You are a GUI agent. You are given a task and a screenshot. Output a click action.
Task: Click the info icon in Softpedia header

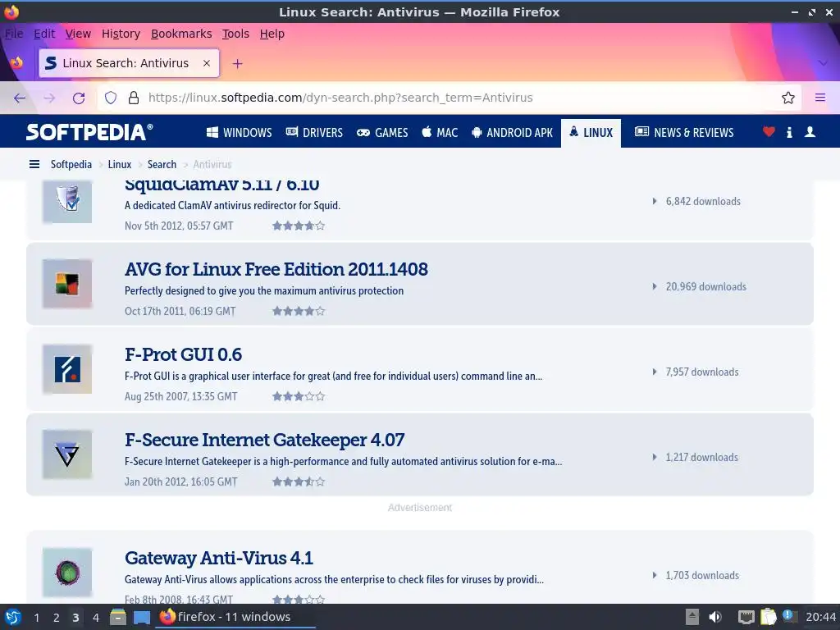click(x=789, y=132)
